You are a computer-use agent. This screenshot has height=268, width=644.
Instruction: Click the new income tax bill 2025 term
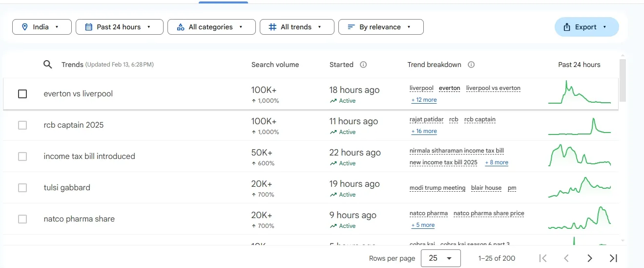[x=443, y=163]
